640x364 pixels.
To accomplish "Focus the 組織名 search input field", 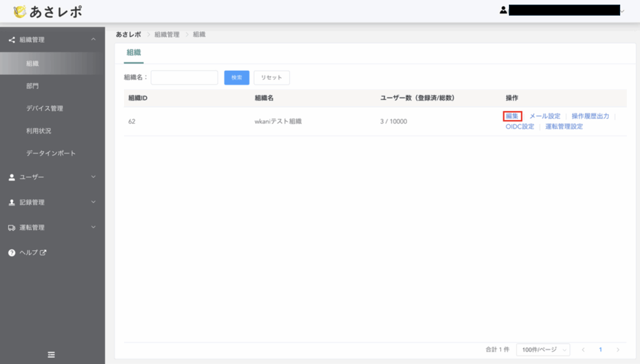I will point(184,78).
